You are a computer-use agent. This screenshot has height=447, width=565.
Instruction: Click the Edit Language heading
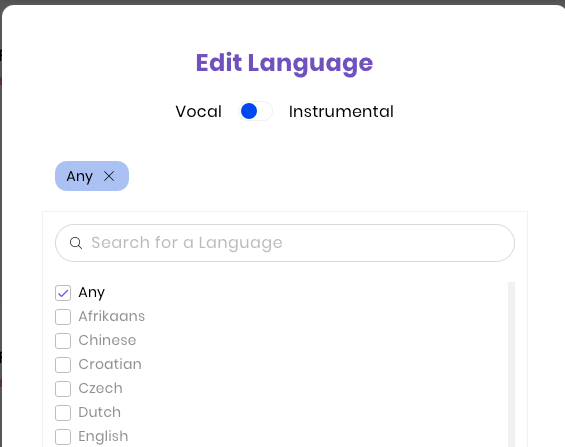(284, 63)
